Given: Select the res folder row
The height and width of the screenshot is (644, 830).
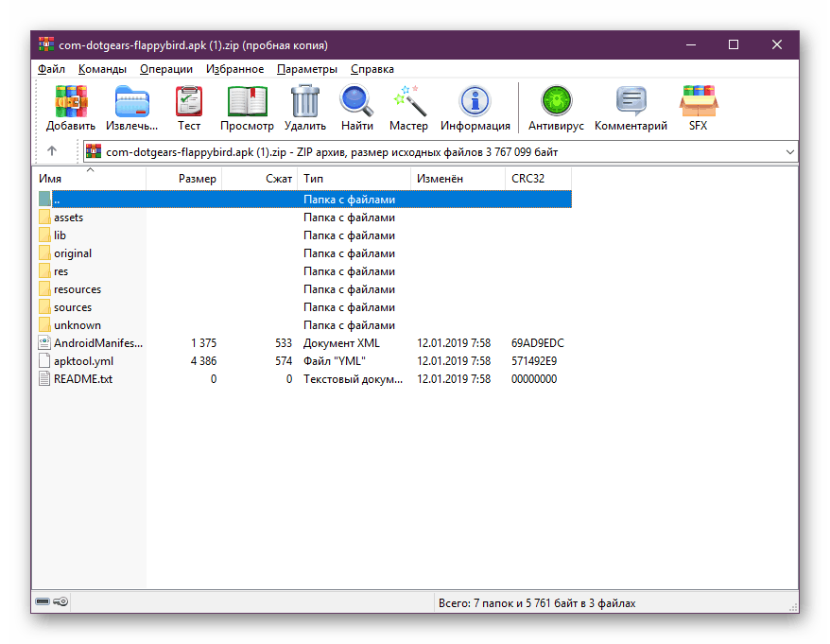Looking at the screenshot, I should tap(305, 271).
